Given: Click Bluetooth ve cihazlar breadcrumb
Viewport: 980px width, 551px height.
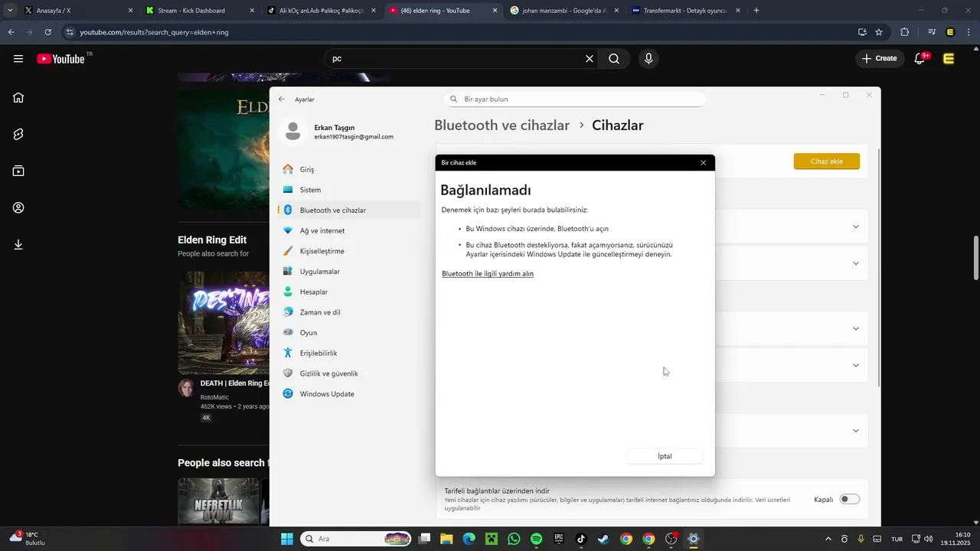Looking at the screenshot, I should [x=501, y=126].
